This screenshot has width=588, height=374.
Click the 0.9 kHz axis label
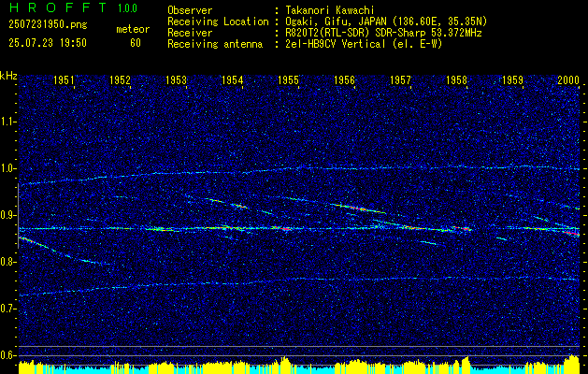7,215
